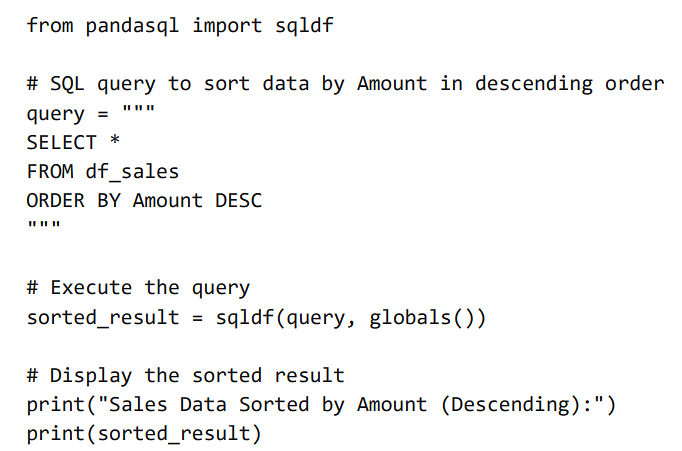Click the word Amount in ORDER BY line

pos(168,200)
